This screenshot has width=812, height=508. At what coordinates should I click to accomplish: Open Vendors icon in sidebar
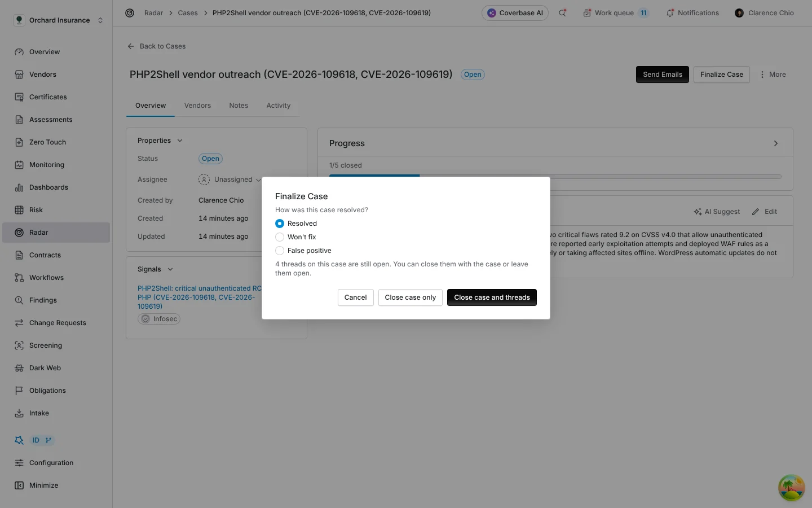point(19,75)
